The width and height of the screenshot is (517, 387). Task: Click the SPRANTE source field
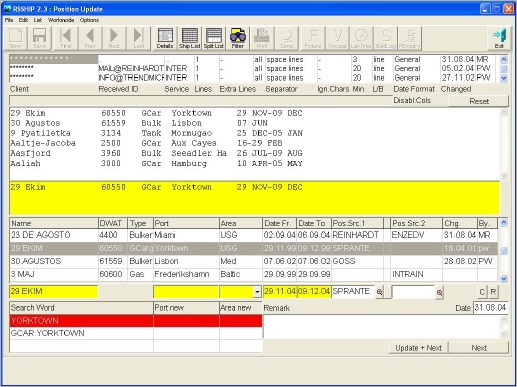click(x=353, y=291)
